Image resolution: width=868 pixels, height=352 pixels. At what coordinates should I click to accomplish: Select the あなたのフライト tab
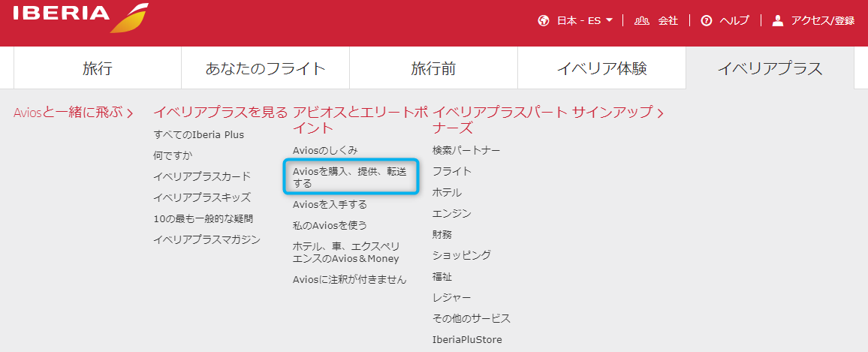[265, 69]
